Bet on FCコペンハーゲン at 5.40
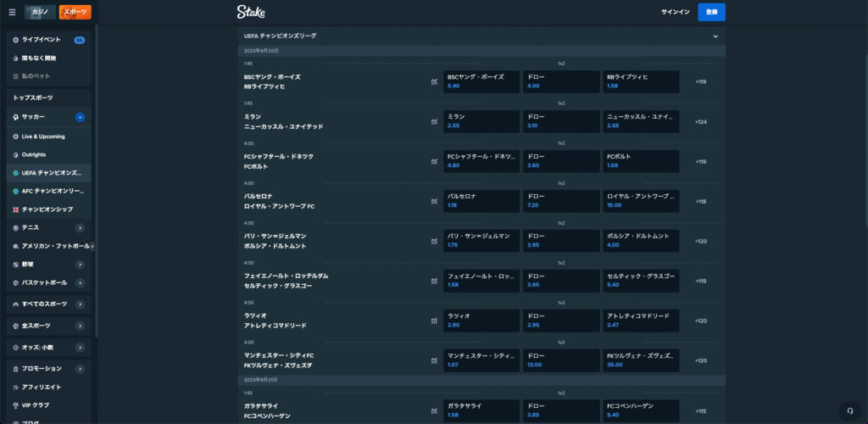The image size is (868, 424). coord(641,411)
